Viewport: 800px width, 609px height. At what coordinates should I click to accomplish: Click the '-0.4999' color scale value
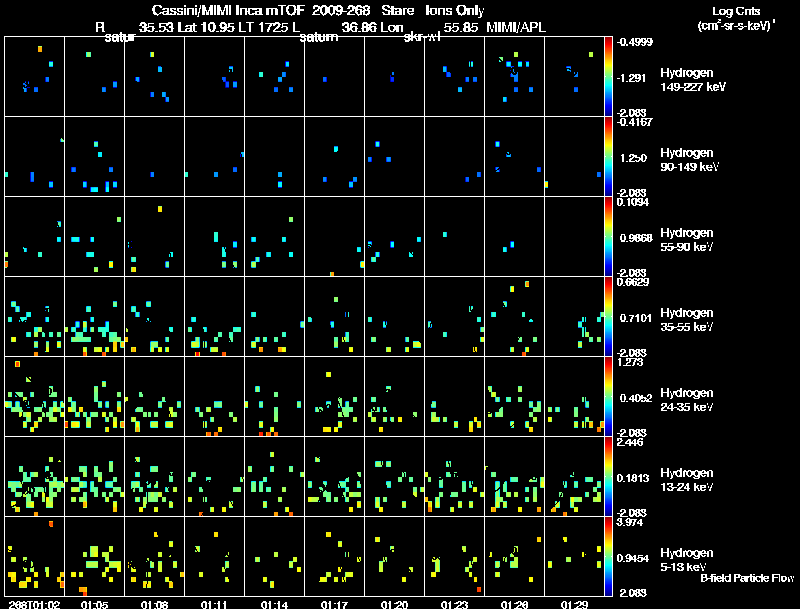pyautogui.click(x=634, y=42)
